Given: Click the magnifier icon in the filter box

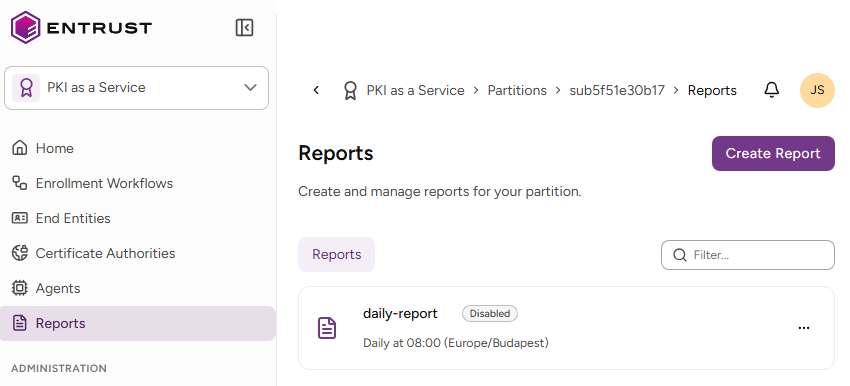Looking at the screenshot, I should (680, 255).
